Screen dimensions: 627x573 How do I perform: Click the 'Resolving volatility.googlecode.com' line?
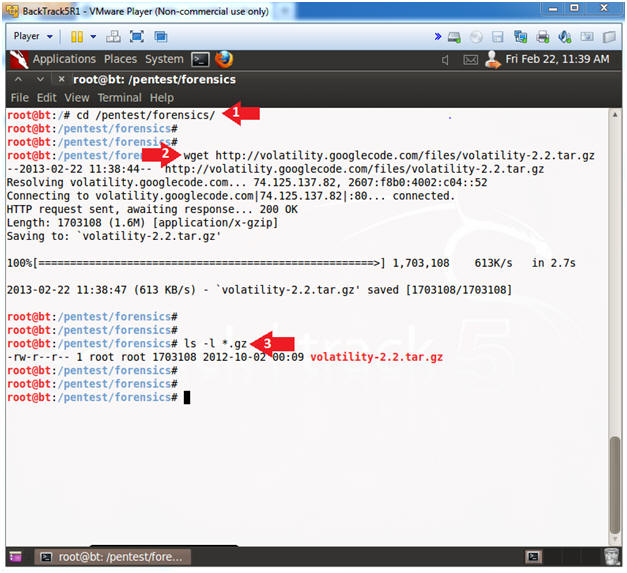(247, 183)
